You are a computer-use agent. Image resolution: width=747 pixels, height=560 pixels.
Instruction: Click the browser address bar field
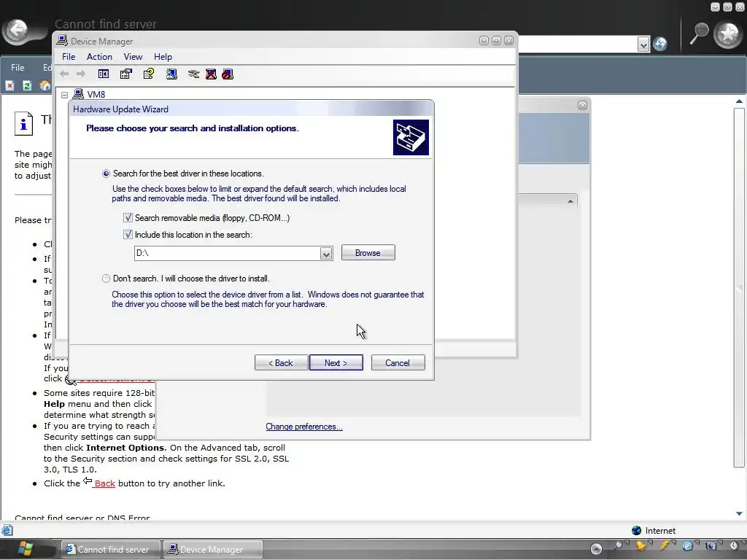pyautogui.click(x=578, y=44)
